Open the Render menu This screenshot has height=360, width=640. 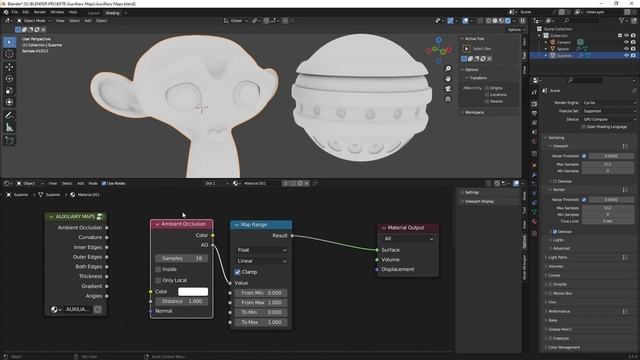pyautogui.click(x=40, y=12)
